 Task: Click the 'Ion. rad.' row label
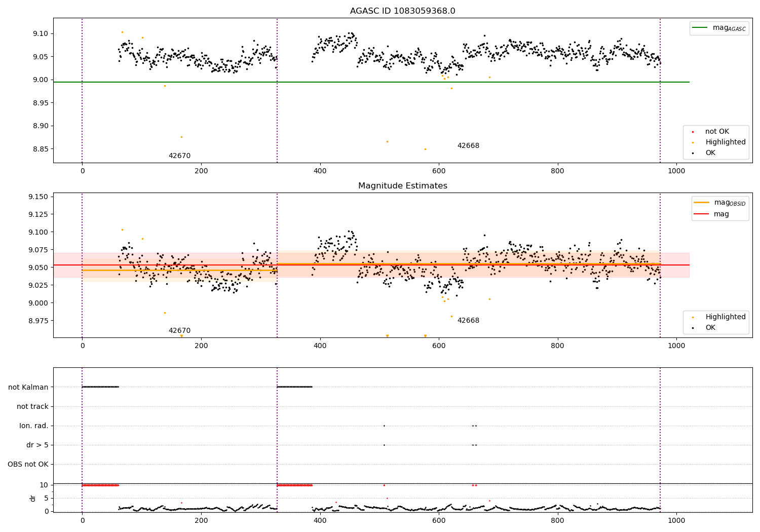click(34, 426)
